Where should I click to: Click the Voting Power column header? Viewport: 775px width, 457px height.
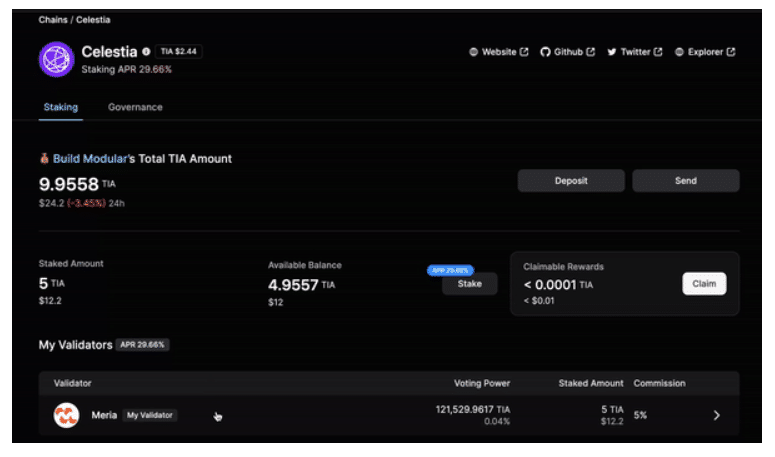pyautogui.click(x=482, y=383)
